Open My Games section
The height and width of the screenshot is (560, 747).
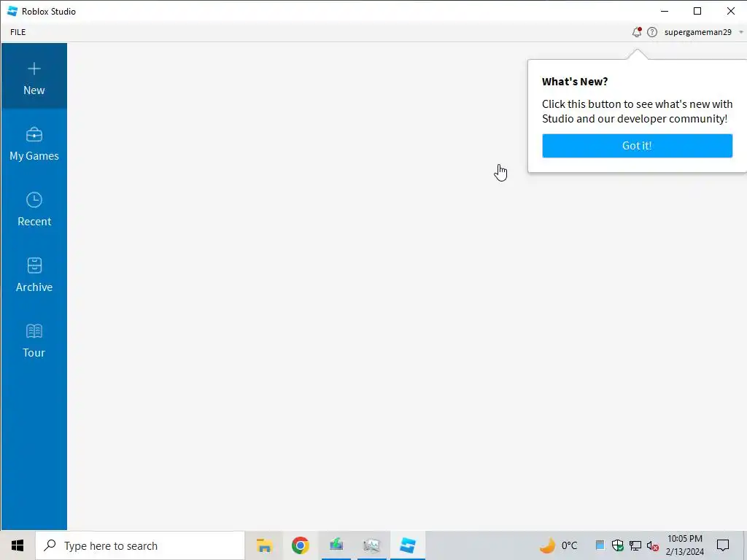pyautogui.click(x=34, y=144)
